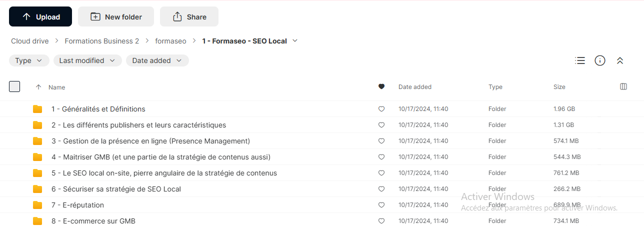
Task: Open column settings icon beside Size
Action: coord(623,86)
